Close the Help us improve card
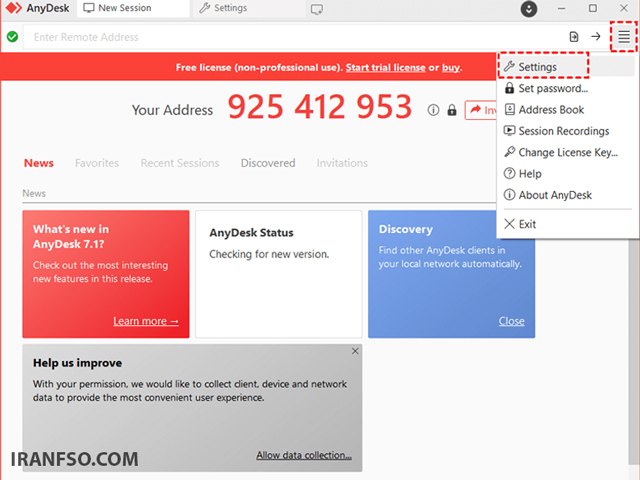 [355, 351]
